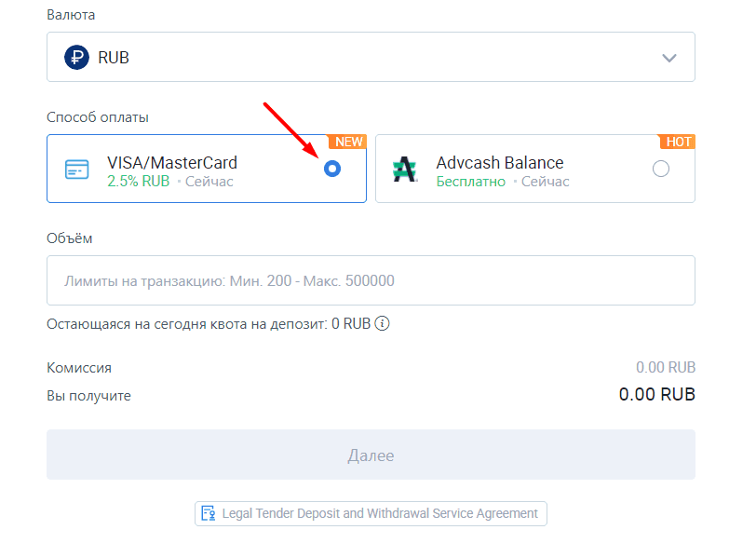Image resolution: width=756 pixels, height=557 pixels.
Task: Select the VISA/MasterCard radio button
Action: click(332, 169)
